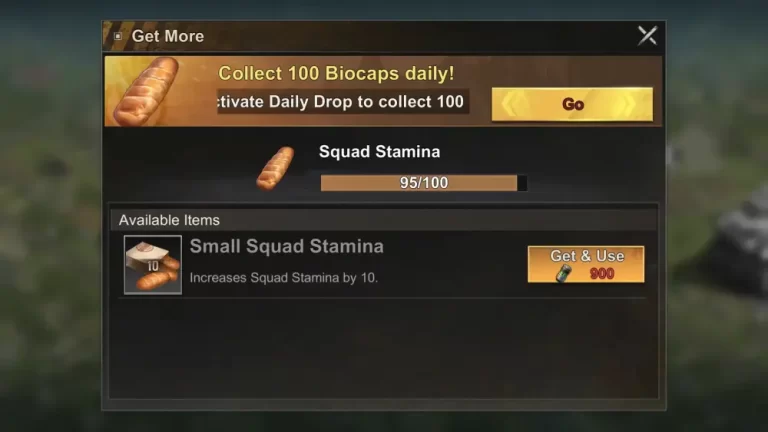Click the Squad Stamina bread icon
This screenshot has height=432, width=768.
[x=275, y=168]
